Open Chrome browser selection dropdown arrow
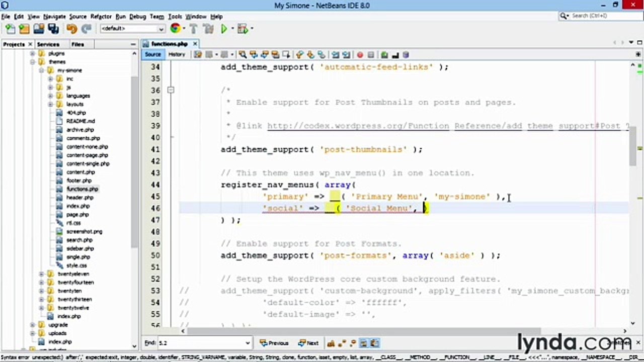This screenshot has width=644, height=362. coord(183,29)
